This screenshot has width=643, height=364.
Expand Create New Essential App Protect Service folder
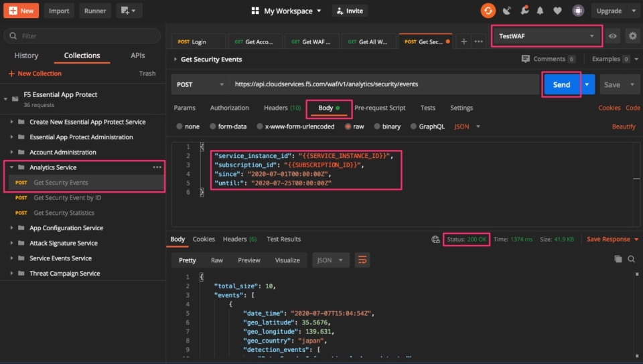(11, 122)
